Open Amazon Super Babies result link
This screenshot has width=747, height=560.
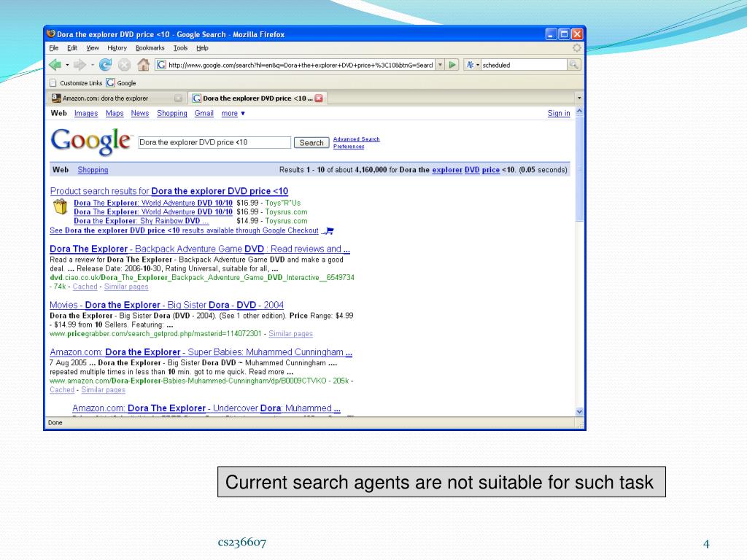point(201,352)
